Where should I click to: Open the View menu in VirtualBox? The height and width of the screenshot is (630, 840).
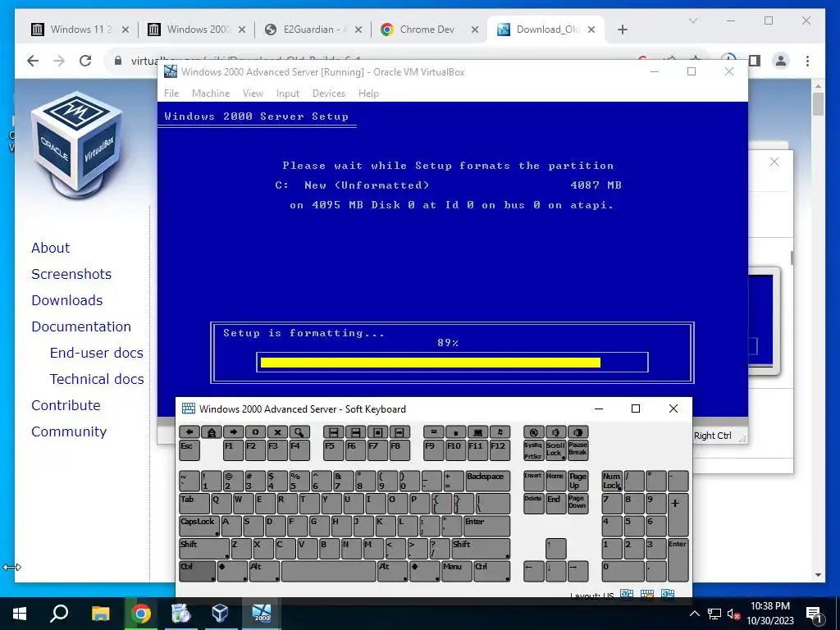tap(253, 94)
